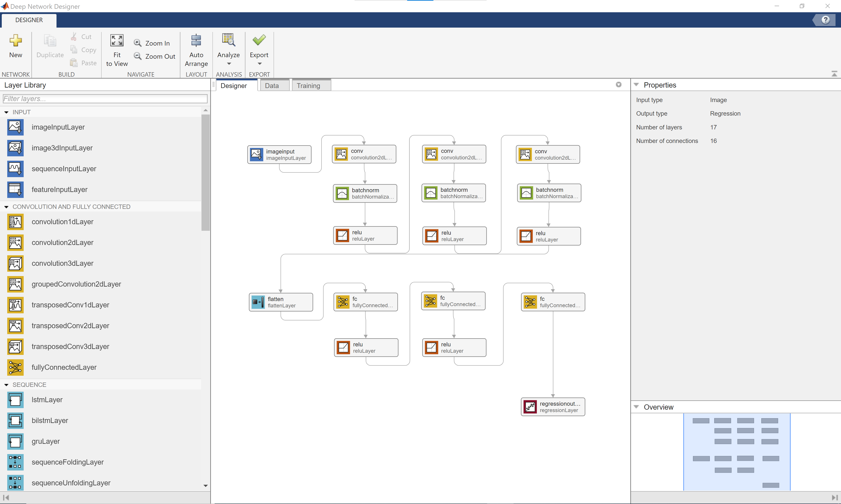Click the Zoom In magnifier icon
841x504 pixels.
[x=138, y=43]
